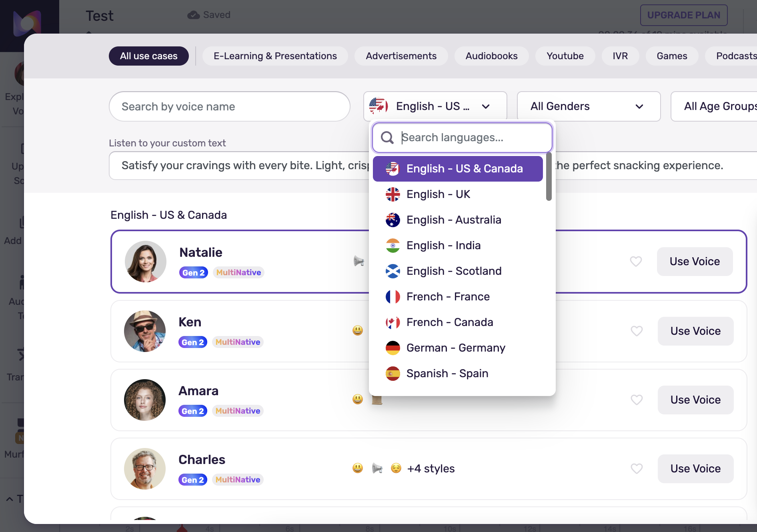Open the English - US language dropdown

click(x=435, y=106)
